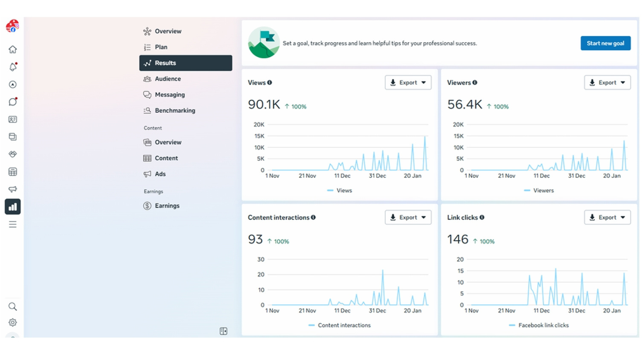The image size is (644, 361).
Task: Show info tooltip for Link clicks
Action: pos(482,217)
